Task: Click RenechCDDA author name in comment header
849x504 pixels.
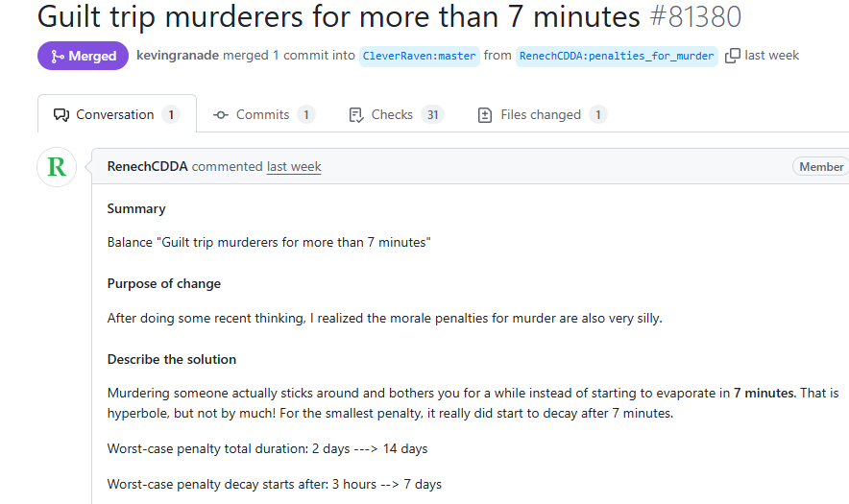Action: coord(147,166)
